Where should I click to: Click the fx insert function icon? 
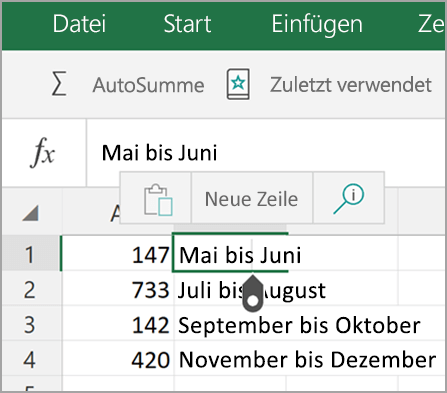[x=43, y=153]
